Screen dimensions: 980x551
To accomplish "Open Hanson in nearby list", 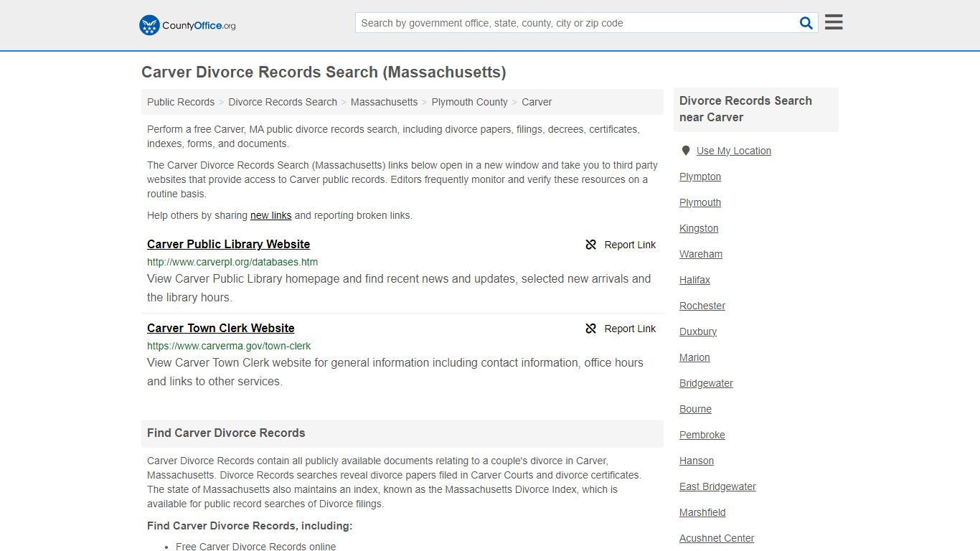I will click(697, 461).
